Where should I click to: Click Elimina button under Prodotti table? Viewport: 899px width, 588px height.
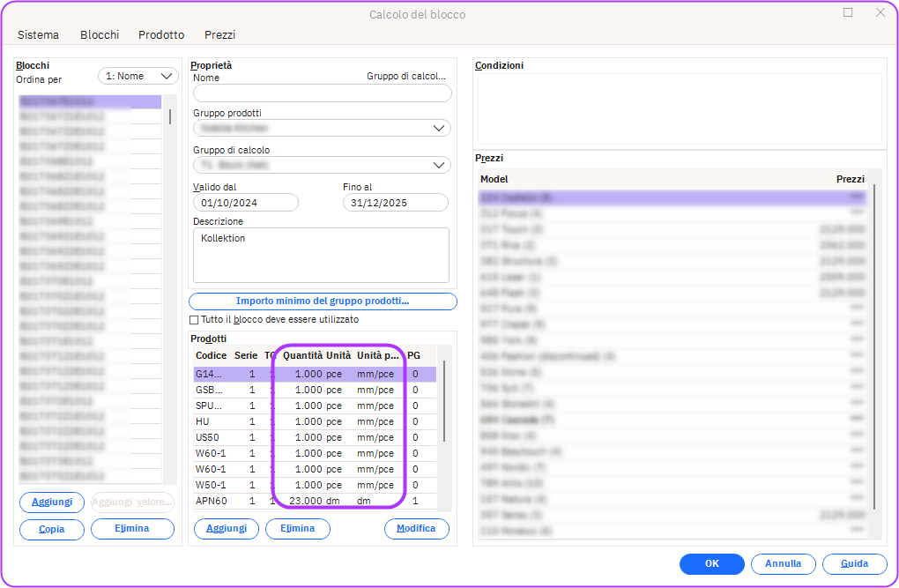[297, 529]
